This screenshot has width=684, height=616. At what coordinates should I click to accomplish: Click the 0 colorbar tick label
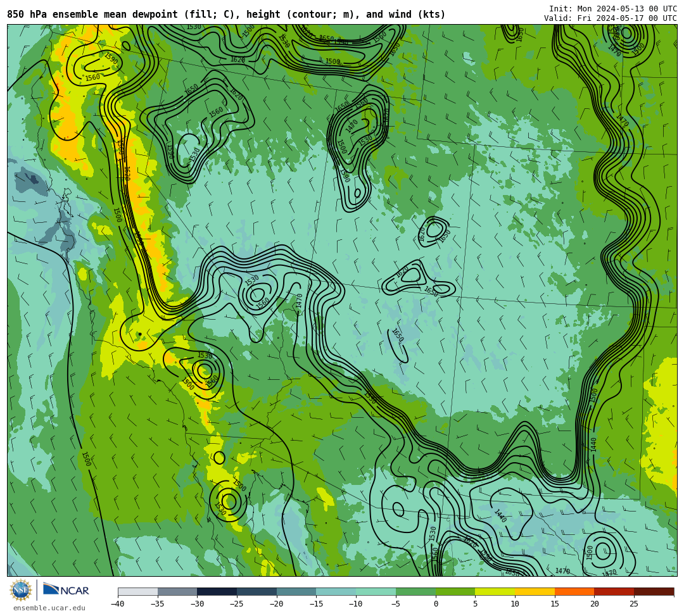point(435,604)
